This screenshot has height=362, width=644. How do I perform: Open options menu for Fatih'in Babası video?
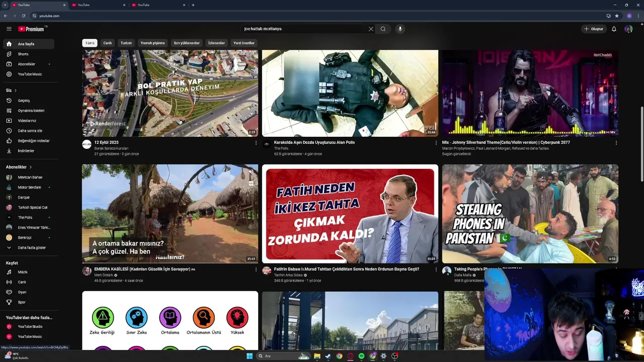point(436,269)
